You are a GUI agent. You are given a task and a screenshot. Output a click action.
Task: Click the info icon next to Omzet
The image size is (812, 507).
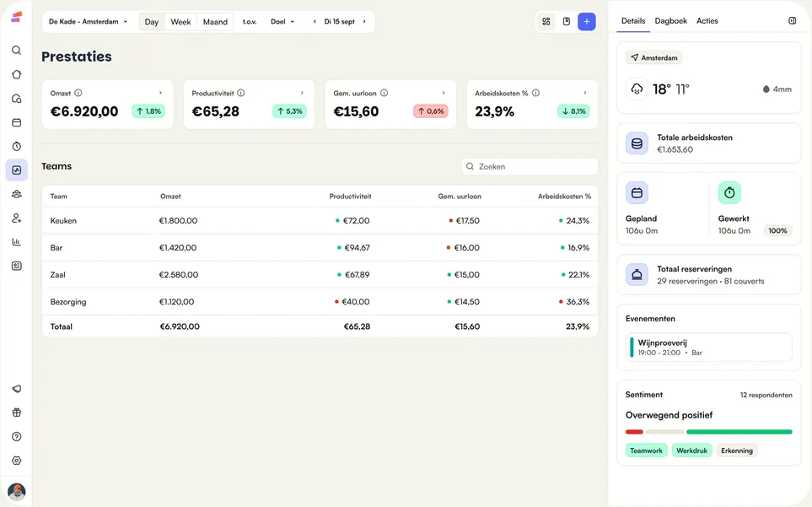tap(78, 93)
